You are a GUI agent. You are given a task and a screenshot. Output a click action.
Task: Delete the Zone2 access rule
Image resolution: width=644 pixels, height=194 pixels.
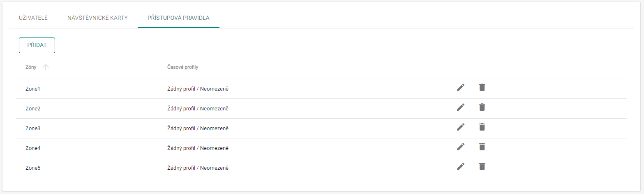click(x=482, y=107)
